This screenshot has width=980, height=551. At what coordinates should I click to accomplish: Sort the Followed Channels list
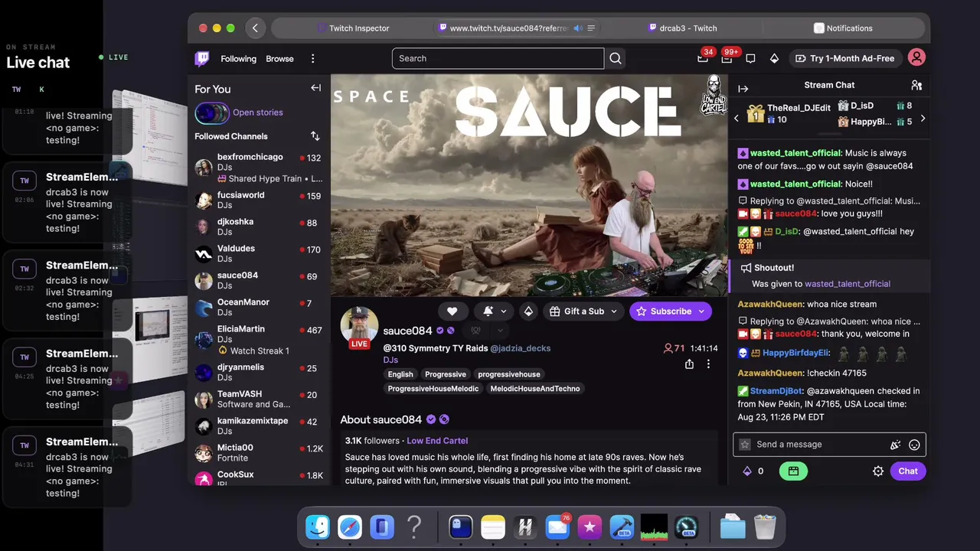point(315,136)
